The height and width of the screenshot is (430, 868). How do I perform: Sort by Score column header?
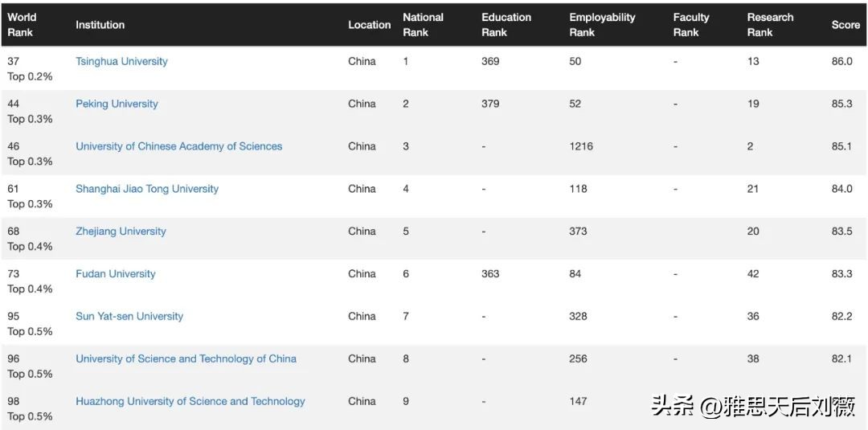[845, 25]
